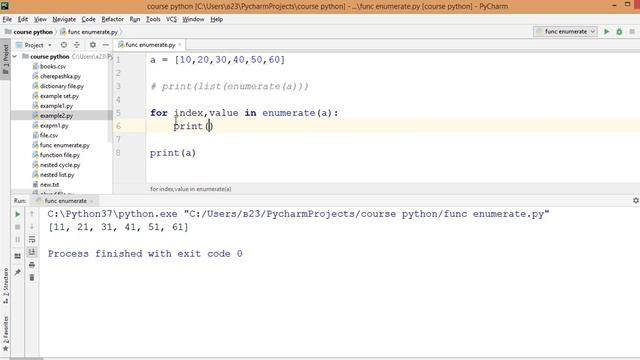Screen dimensions: 640x360
Task: Rerun func enumerate in Run panel
Action: [x=18, y=214]
